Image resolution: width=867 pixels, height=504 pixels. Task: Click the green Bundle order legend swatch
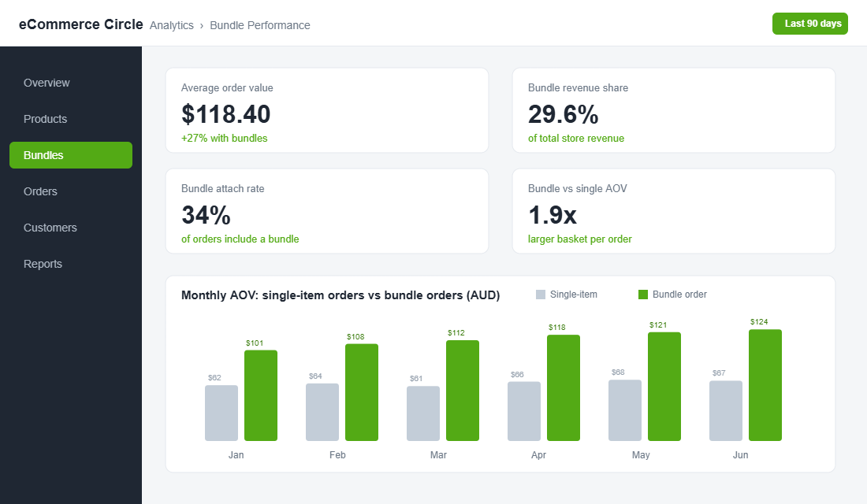643,295
